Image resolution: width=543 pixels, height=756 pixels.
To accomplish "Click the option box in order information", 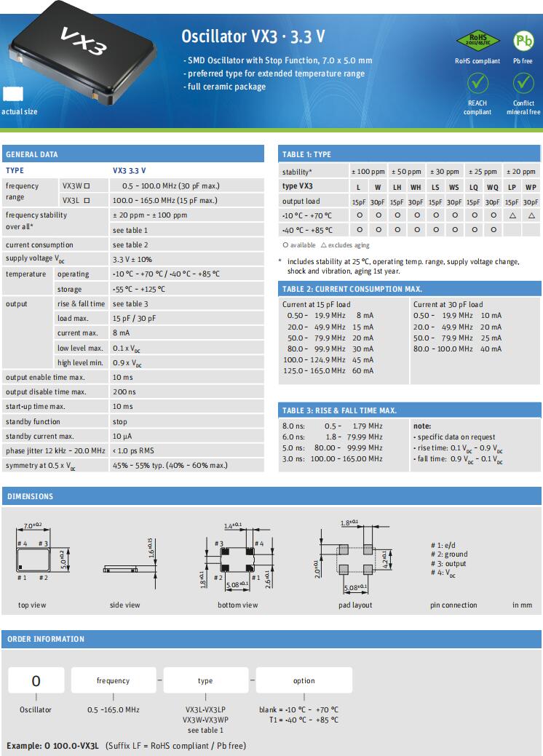I will [304, 681].
